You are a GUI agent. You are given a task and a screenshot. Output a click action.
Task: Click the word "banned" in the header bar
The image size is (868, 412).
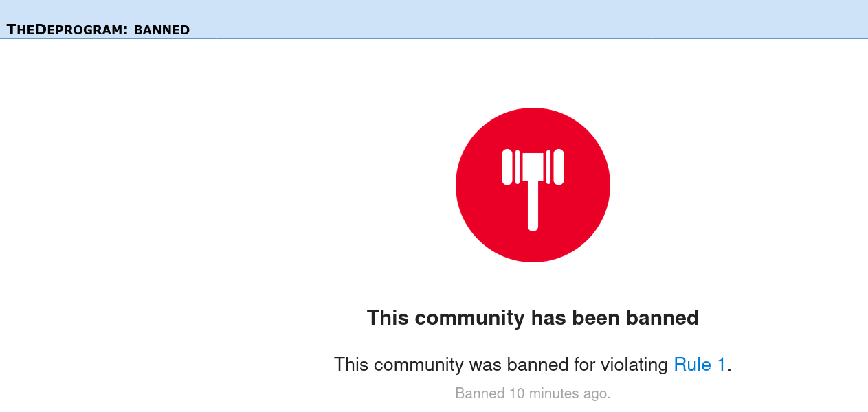pos(162,30)
